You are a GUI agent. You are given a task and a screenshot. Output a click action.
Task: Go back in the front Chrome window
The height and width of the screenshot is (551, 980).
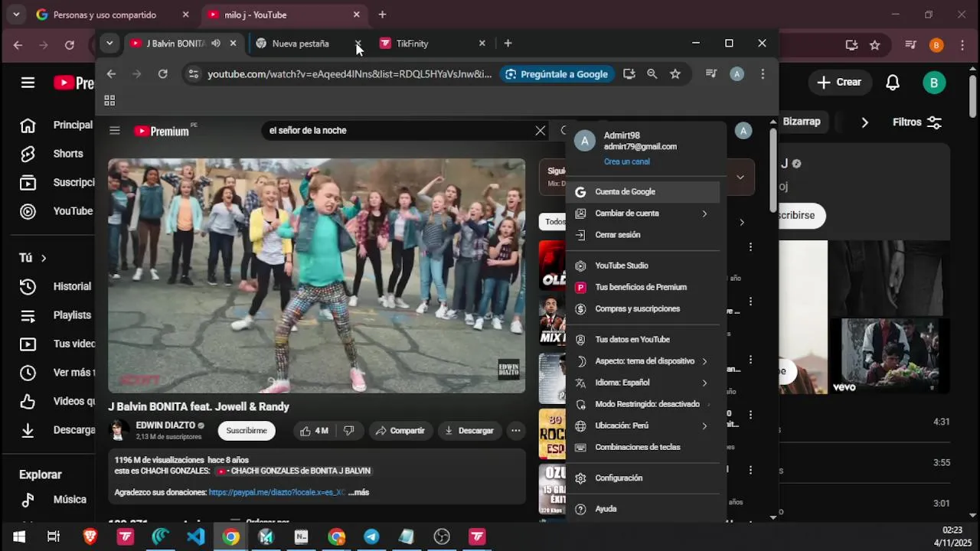[x=112, y=74]
